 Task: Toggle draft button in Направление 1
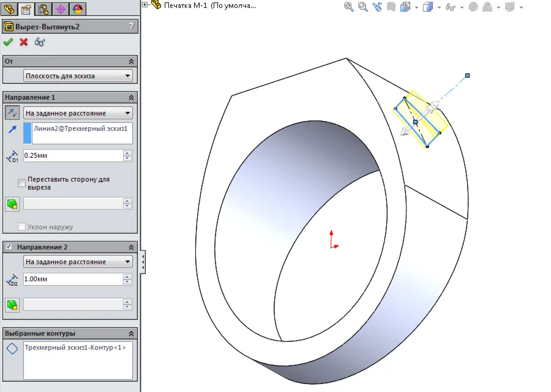(x=12, y=204)
